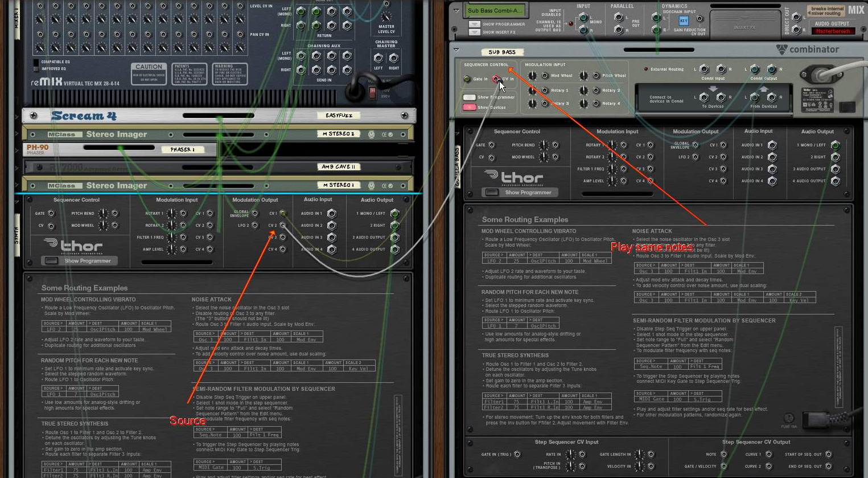Click the M STEREO 1 tape label
This screenshot has width=868, height=478.
click(x=339, y=185)
